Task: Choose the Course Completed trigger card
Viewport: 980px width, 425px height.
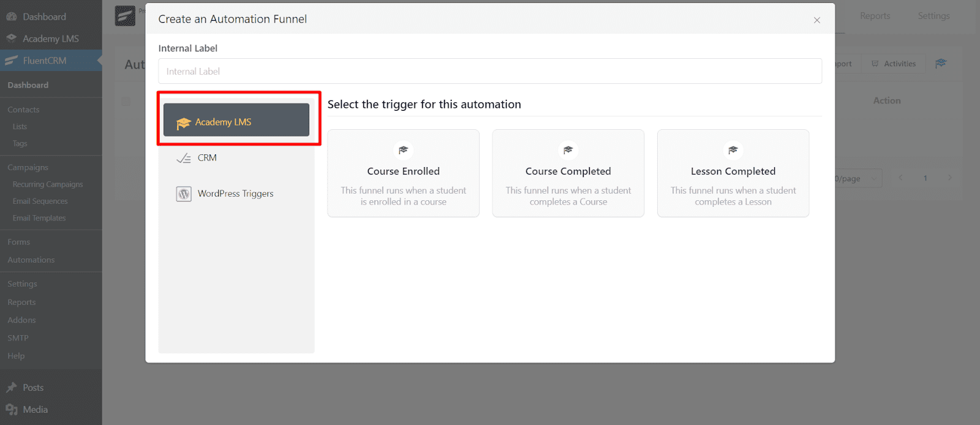Action: click(568, 173)
